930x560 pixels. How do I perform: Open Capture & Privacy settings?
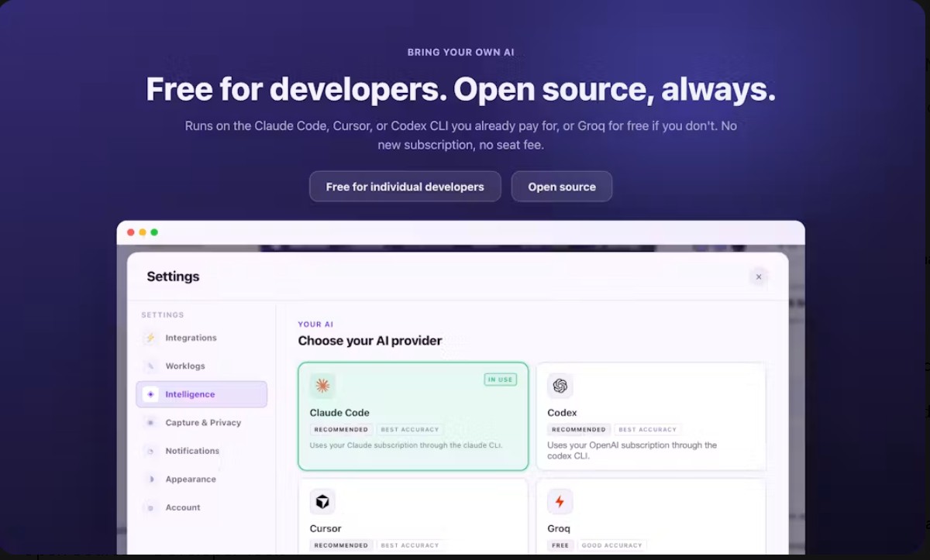point(201,422)
